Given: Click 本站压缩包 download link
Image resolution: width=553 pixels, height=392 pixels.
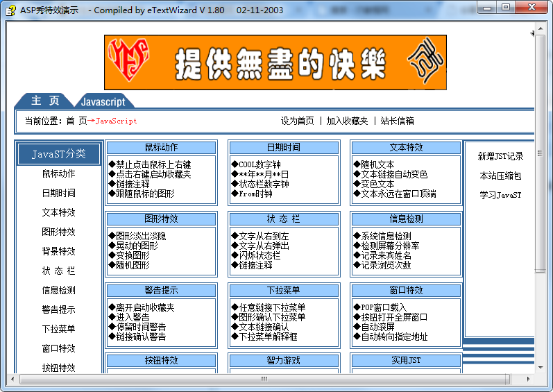Looking at the screenshot, I should [500, 176].
